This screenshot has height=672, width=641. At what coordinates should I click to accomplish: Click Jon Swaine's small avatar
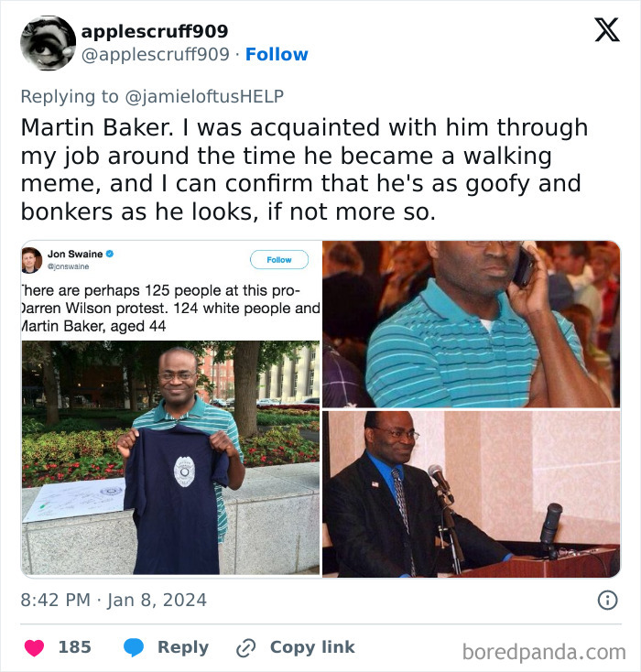pyautogui.click(x=32, y=260)
